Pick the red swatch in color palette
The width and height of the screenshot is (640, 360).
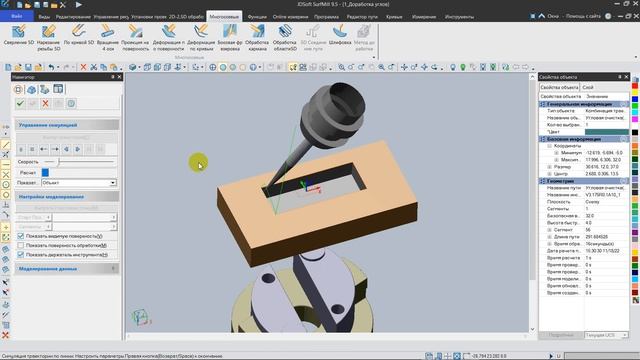[x=635, y=86]
